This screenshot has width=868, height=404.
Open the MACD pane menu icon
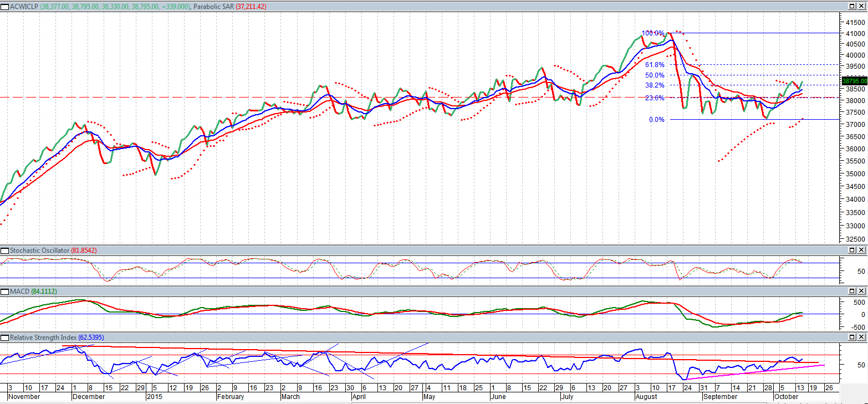[x=5, y=292]
